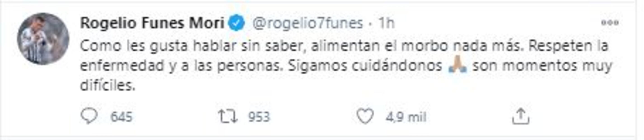The image size is (644, 140).
Task: Retweet this post using the arrows icon
Action: click(x=228, y=117)
